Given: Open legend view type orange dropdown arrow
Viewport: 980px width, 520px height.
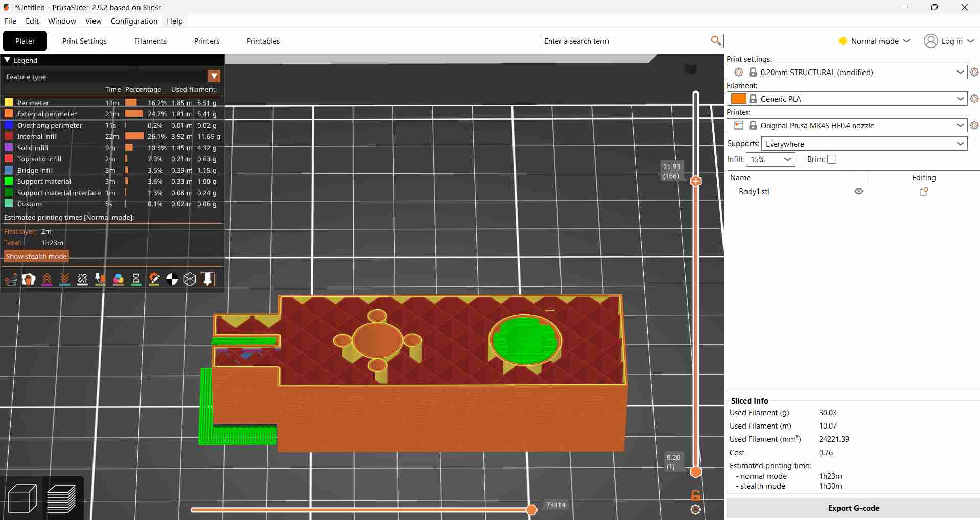Looking at the screenshot, I should pos(214,77).
